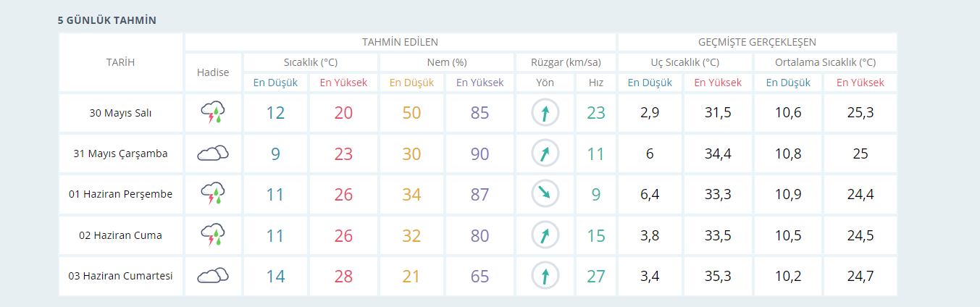Select the GEÇMİŞTE GERÇEKLEŞEN header
The width and height of the screenshot is (980, 307).
[x=757, y=42]
